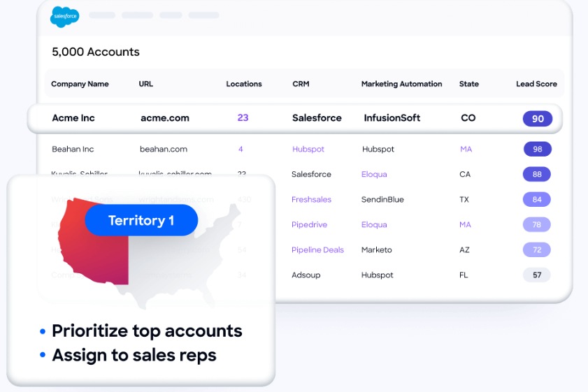
Task: Click the TX state value
Action: [464, 199]
